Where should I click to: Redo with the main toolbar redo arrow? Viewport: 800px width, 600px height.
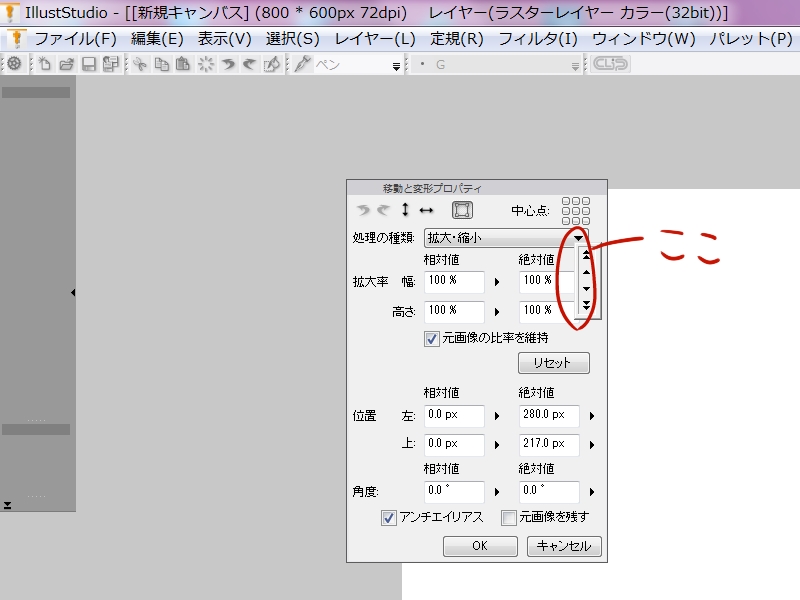[x=249, y=64]
